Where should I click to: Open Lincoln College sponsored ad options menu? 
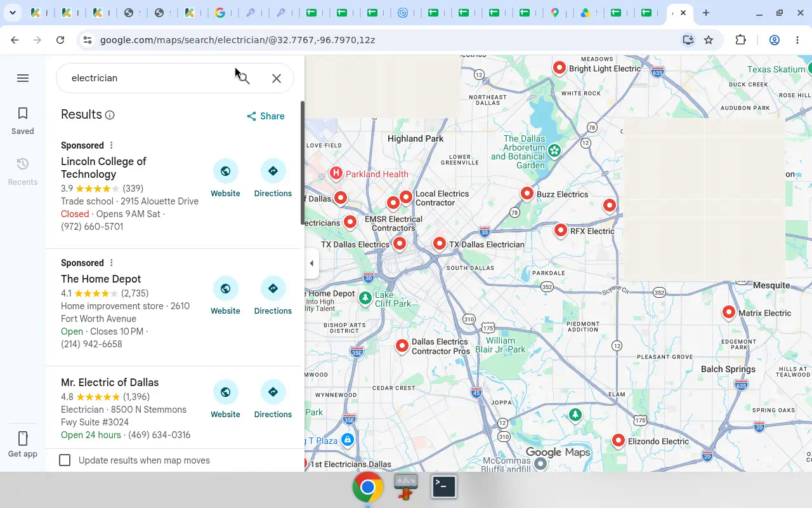111,145
